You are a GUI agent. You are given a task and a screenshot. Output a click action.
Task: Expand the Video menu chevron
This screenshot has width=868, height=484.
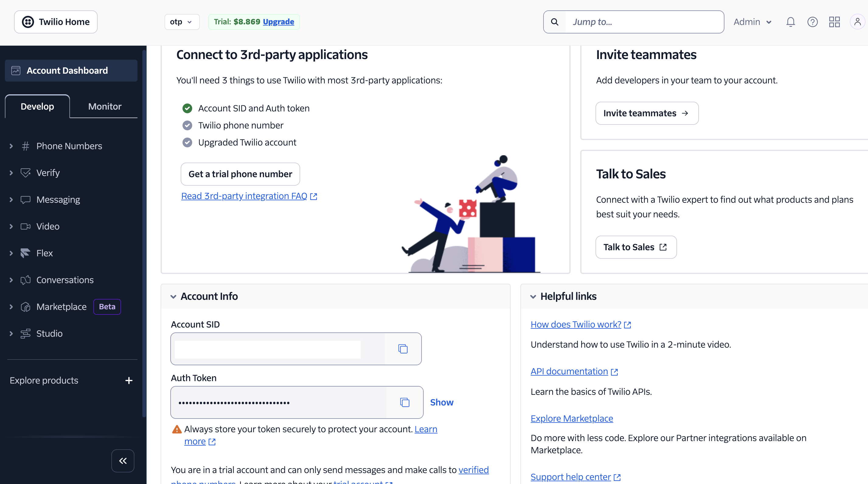click(x=11, y=226)
